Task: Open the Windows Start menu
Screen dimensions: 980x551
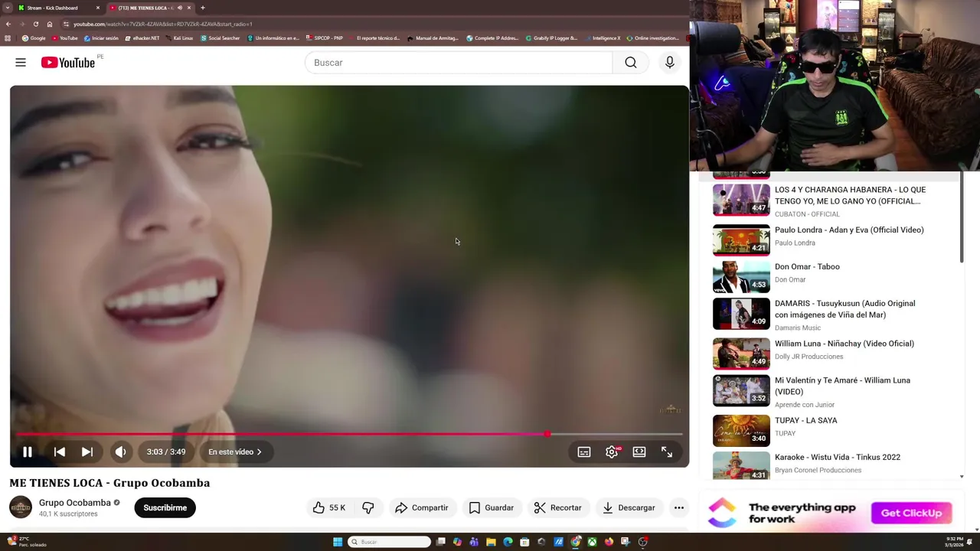Action: (x=338, y=542)
